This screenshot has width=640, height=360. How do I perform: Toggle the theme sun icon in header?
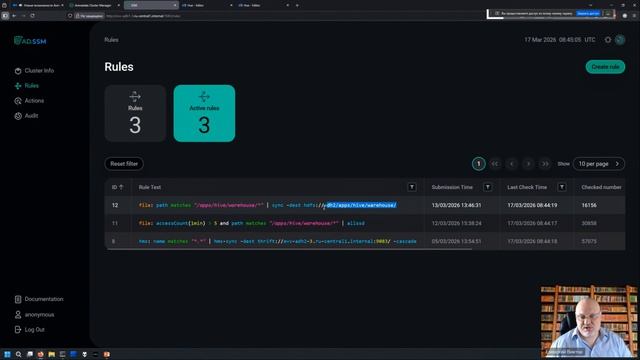pyautogui.click(x=608, y=40)
